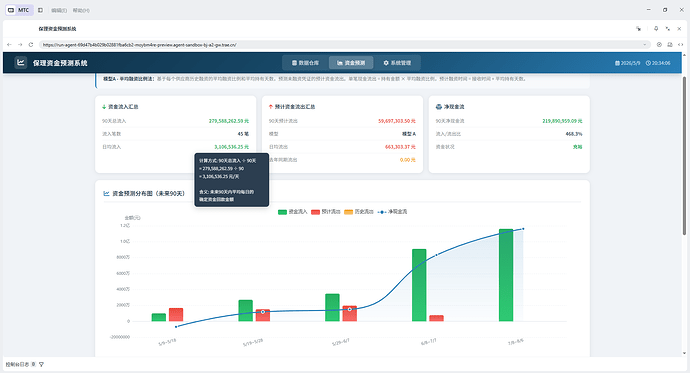Click the element picker icon in the preview header
This screenshot has height=373, width=690.
coord(639,29)
